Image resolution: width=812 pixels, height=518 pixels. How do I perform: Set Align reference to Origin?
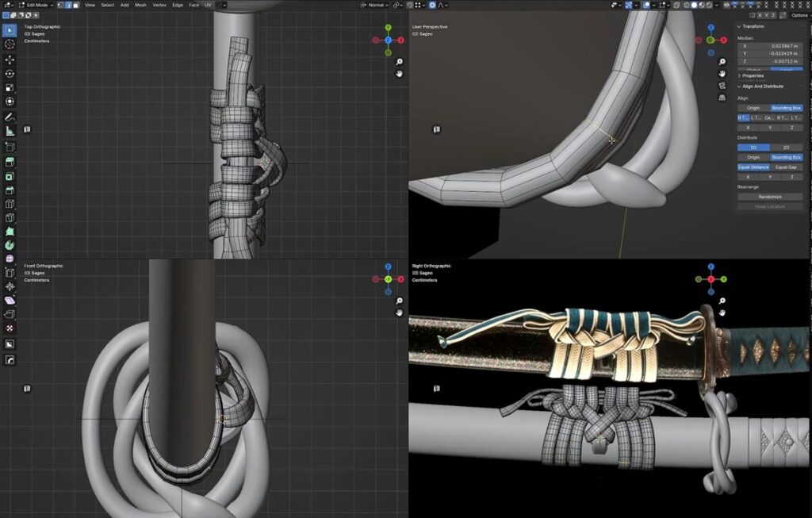753,108
